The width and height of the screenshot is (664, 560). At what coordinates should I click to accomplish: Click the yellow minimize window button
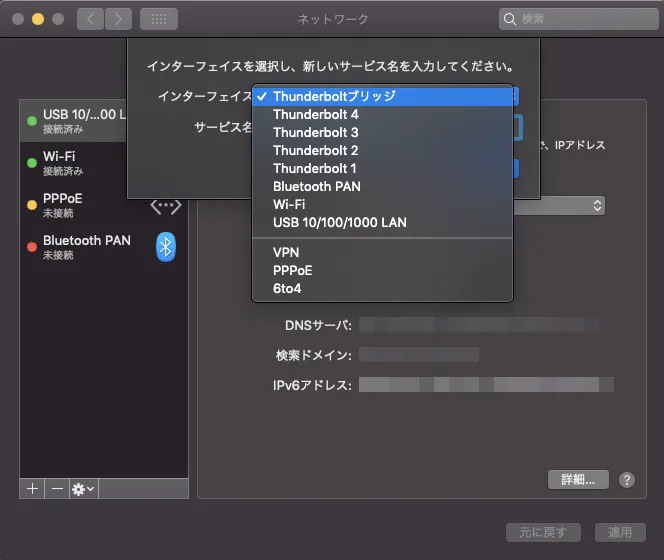pos(38,19)
